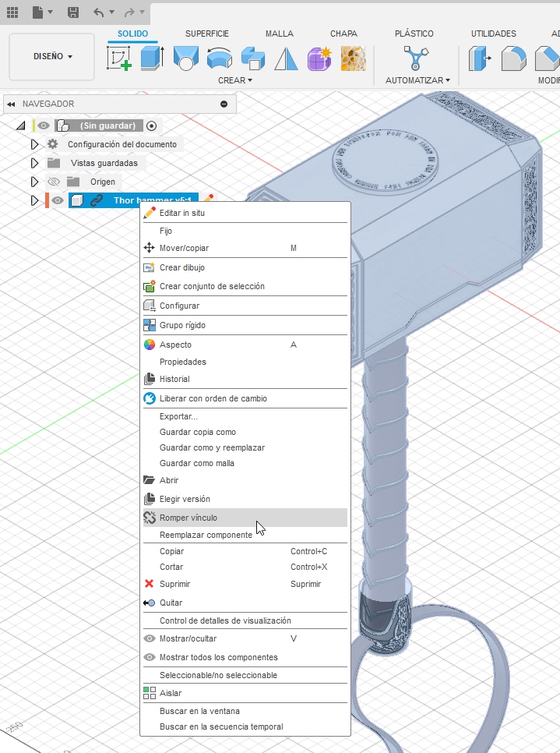Toggle eye icon of Thor hammer component

[x=58, y=200]
